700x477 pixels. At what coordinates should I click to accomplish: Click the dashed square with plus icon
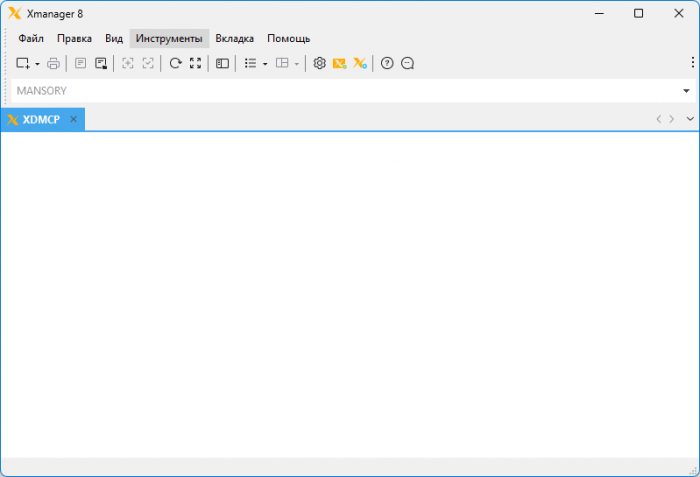128,63
